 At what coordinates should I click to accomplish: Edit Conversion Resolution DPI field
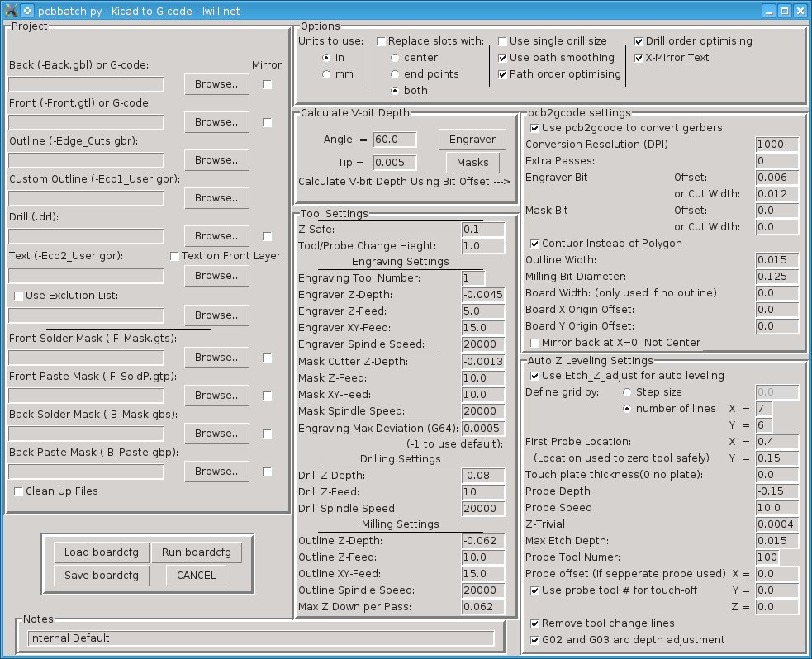click(776, 145)
